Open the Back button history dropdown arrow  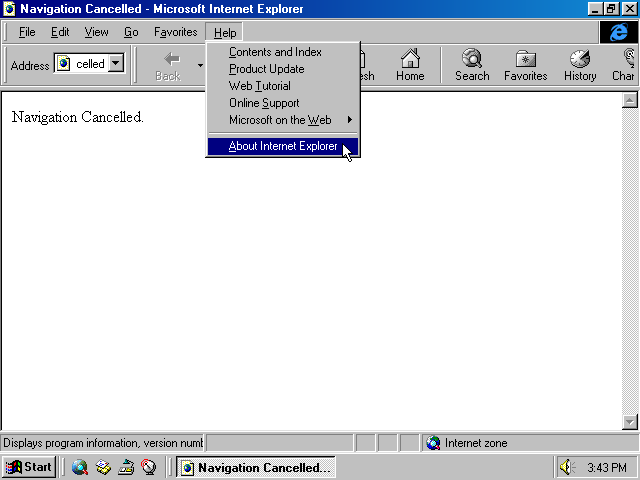pyautogui.click(x=200, y=65)
